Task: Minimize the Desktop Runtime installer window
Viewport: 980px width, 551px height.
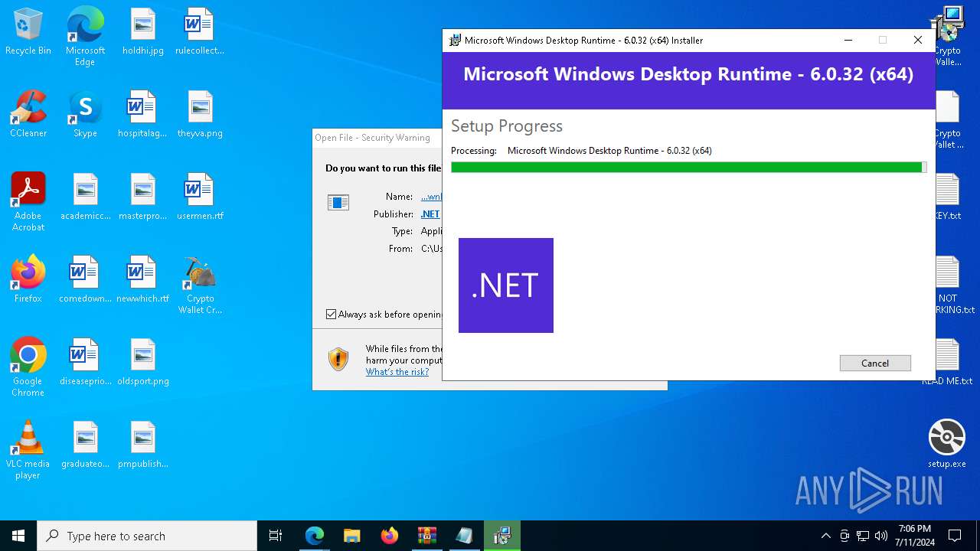Action: (x=848, y=41)
